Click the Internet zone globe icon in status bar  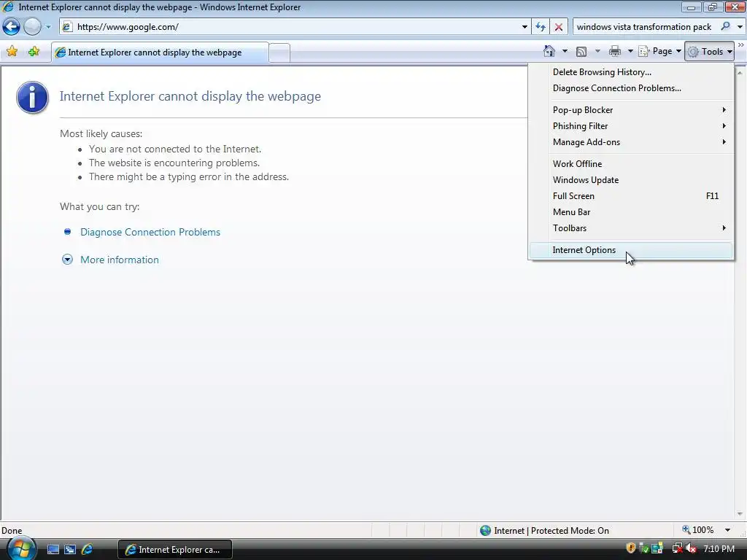tap(485, 531)
